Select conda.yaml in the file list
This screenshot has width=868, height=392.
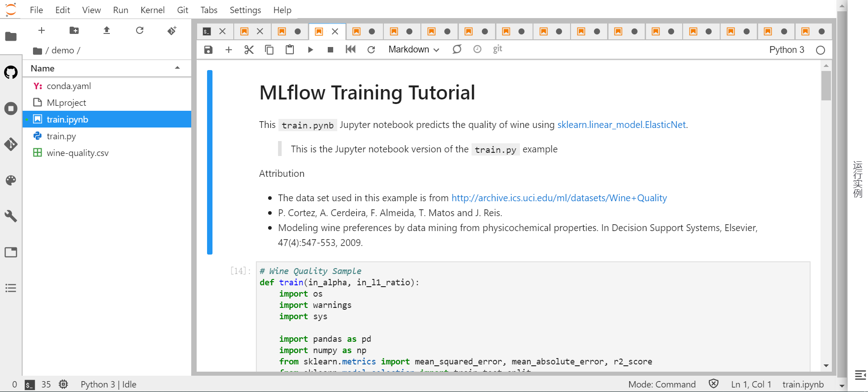(x=107, y=86)
